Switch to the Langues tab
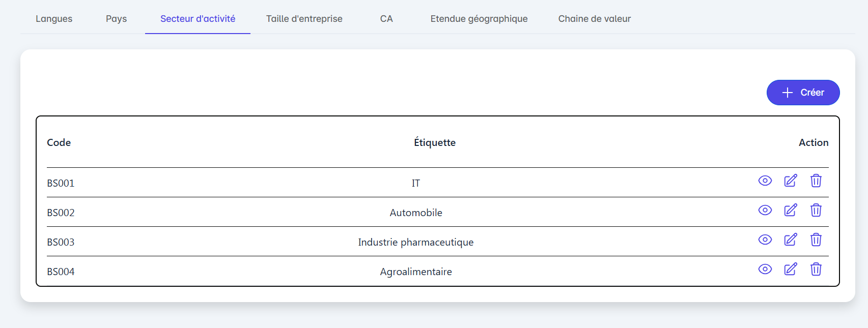Screen dimensions: 868x328 pos(54,19)
